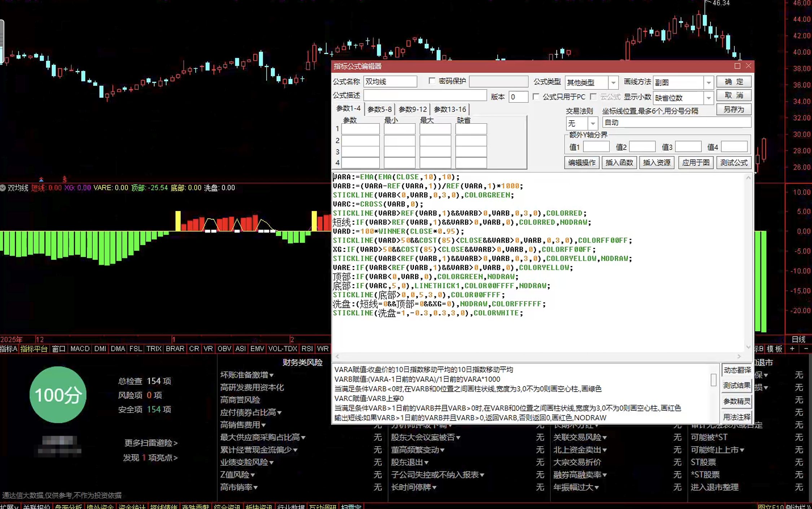The image size is (812, 509).
Task: Open the 画线方法 dropdown
Action: (x=708, y=83)
